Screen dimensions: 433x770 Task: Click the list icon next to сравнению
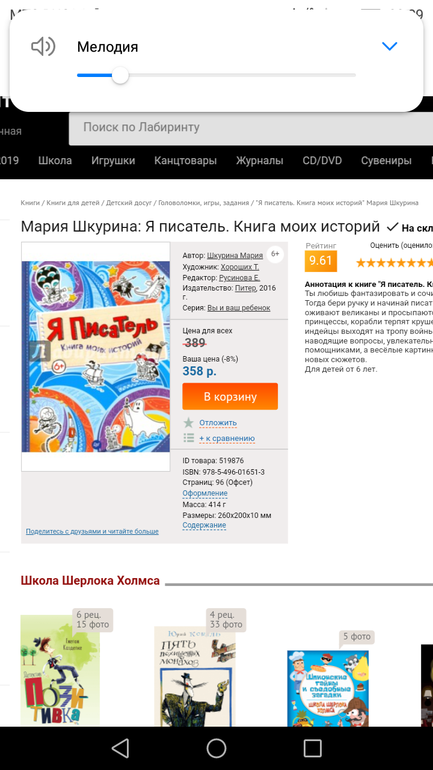click(189, 438)
